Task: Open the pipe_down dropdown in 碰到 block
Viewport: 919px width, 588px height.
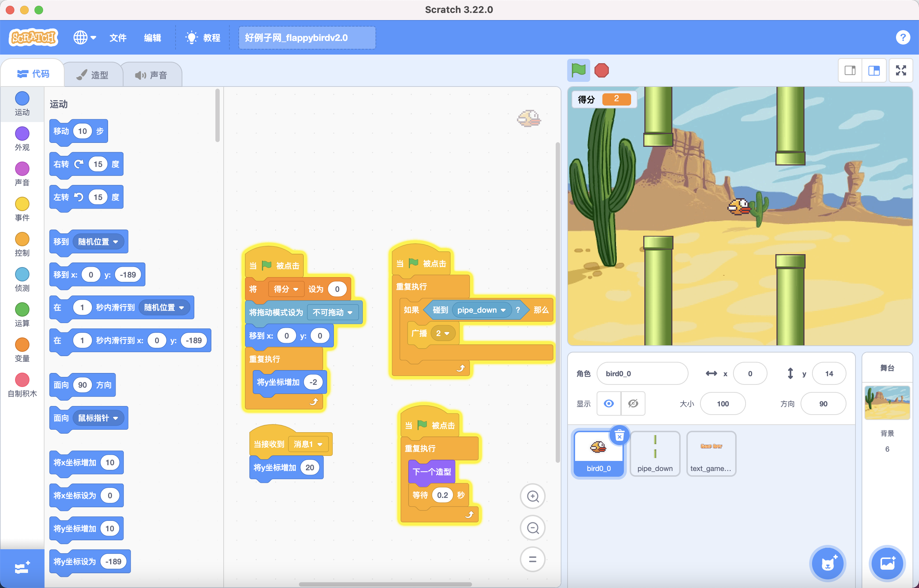Action: pyautogui.click(x=481, y=310)
